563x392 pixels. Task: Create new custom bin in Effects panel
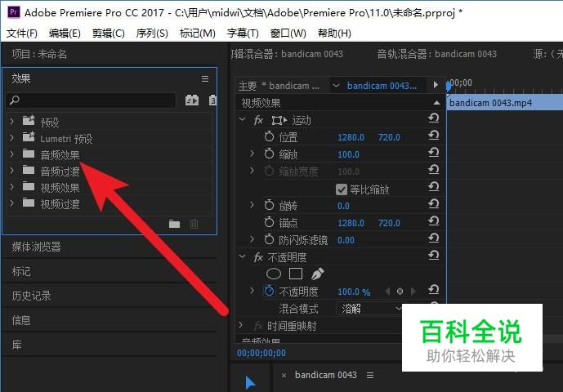(x=175, y=224)
